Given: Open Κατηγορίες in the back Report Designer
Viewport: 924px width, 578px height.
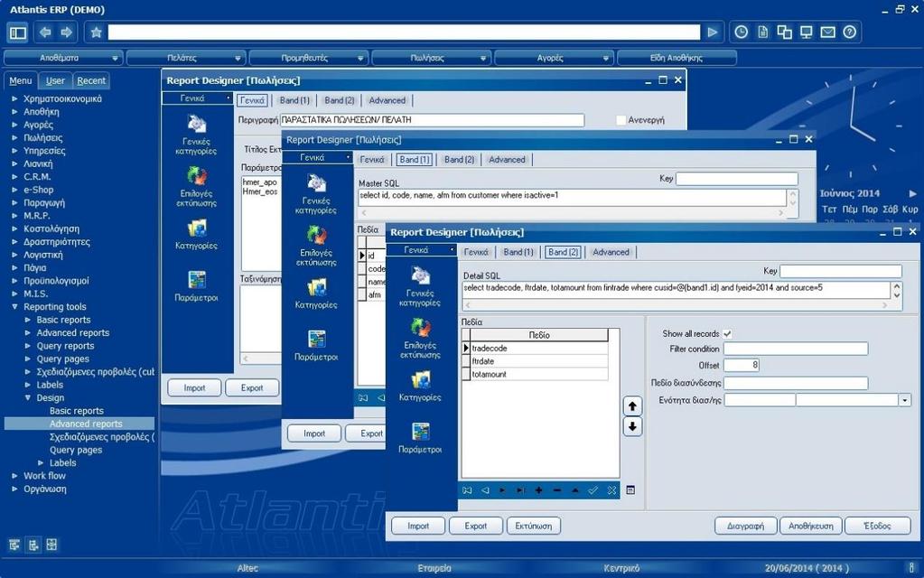Looking at the screenshot, I should (196, 235).
